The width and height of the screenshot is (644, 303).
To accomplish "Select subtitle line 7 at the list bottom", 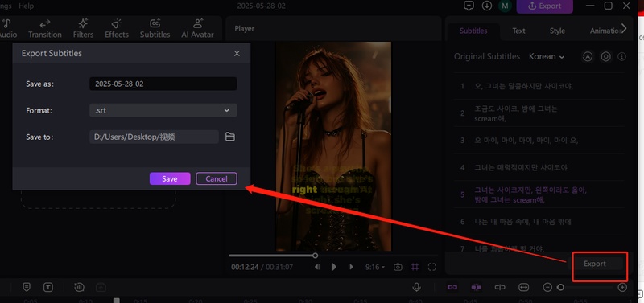I will 539,248.
